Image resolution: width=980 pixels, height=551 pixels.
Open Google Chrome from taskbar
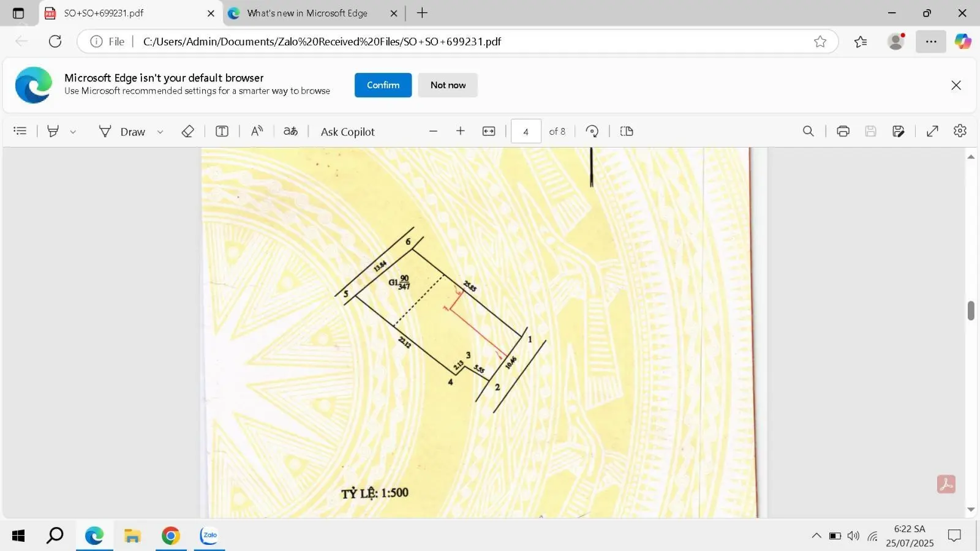pos(171,536)
